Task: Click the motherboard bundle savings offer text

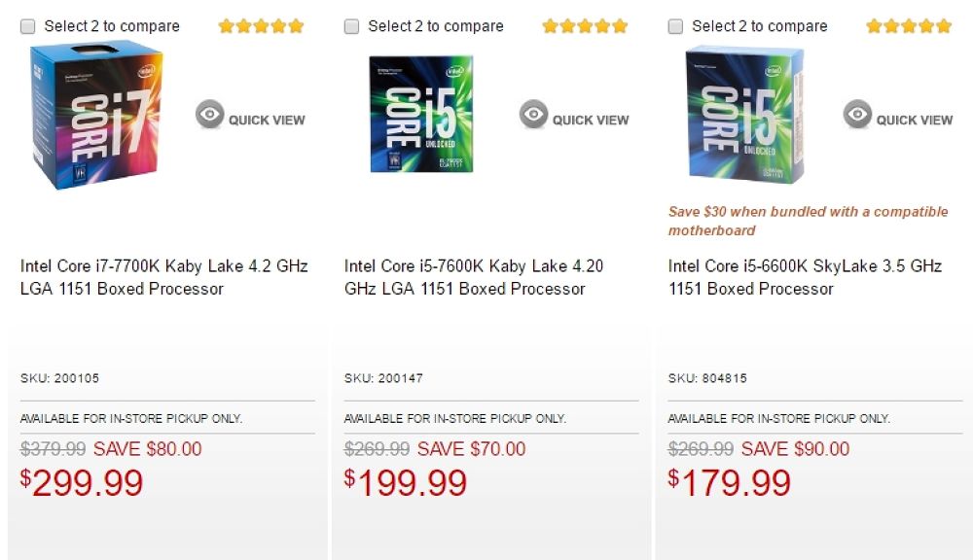Action: [x=808, y=221]
